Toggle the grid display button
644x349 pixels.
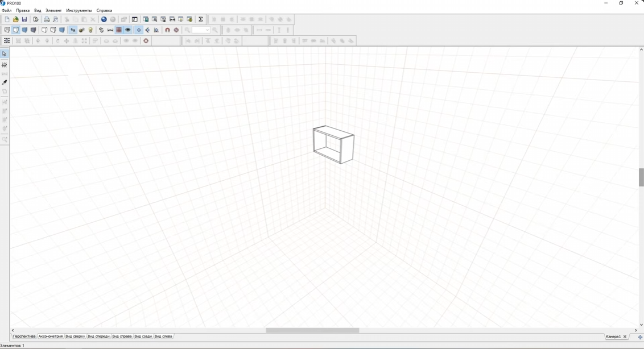[x=119, y=30]
